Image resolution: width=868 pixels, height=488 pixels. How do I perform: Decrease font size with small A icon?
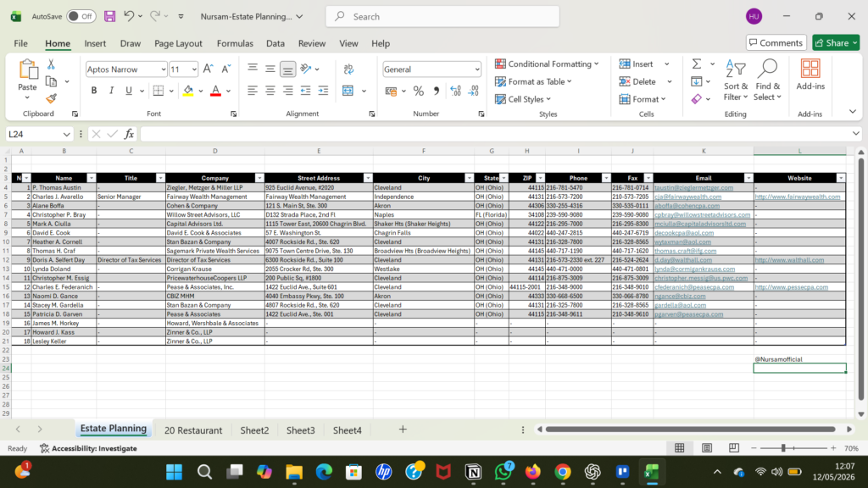click(225, 69)
